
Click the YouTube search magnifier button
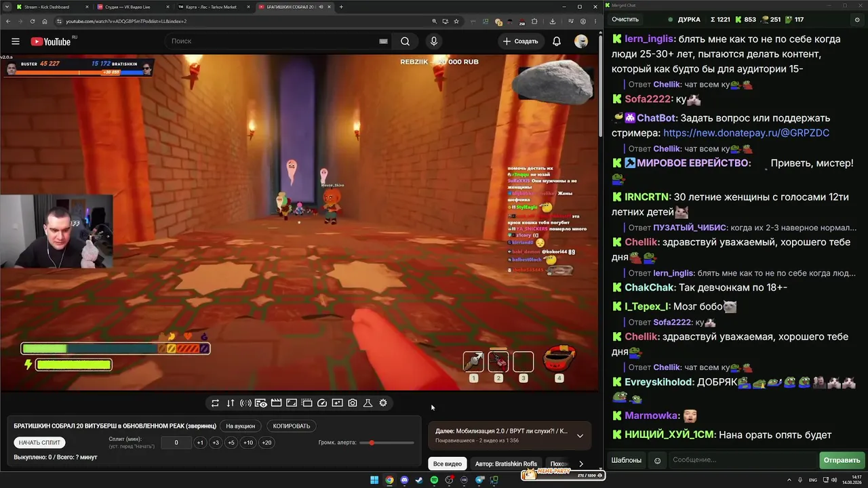coord(405,41)
